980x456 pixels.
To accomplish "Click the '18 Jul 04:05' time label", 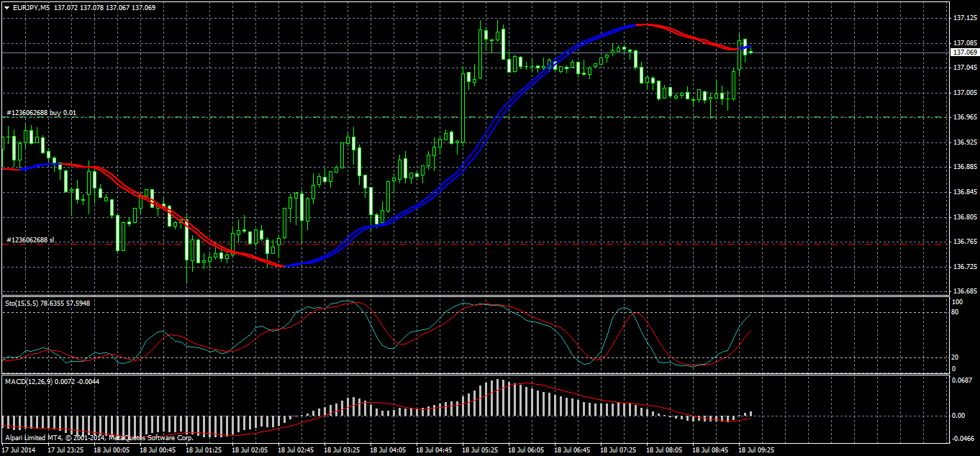I will point(388,450).
